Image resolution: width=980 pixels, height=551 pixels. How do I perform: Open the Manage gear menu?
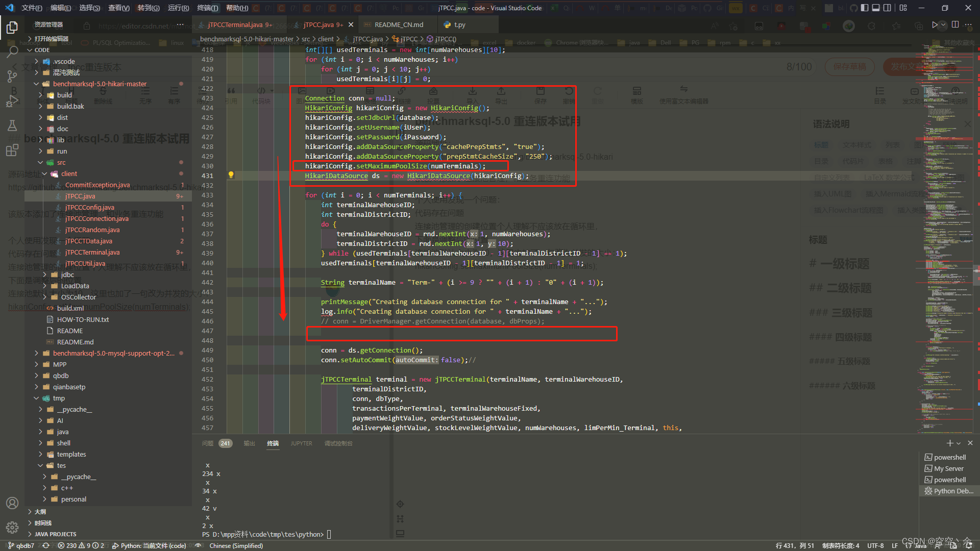coord(12,528)
